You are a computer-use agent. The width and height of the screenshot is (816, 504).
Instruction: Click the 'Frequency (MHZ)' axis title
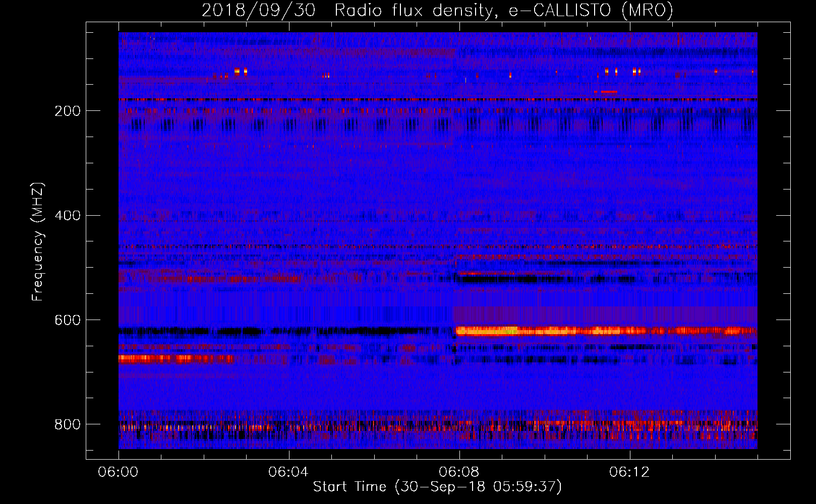38,242
